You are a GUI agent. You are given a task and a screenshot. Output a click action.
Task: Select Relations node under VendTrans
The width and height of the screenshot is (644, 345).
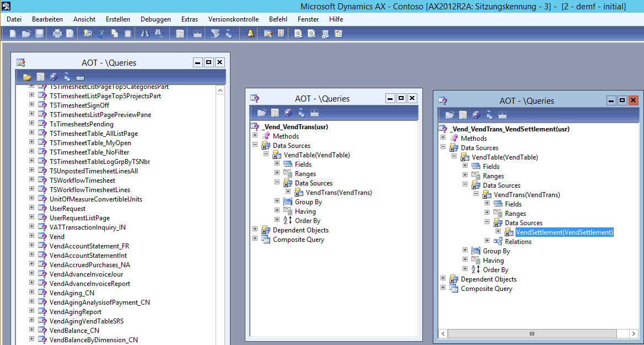tap(518, 242)
